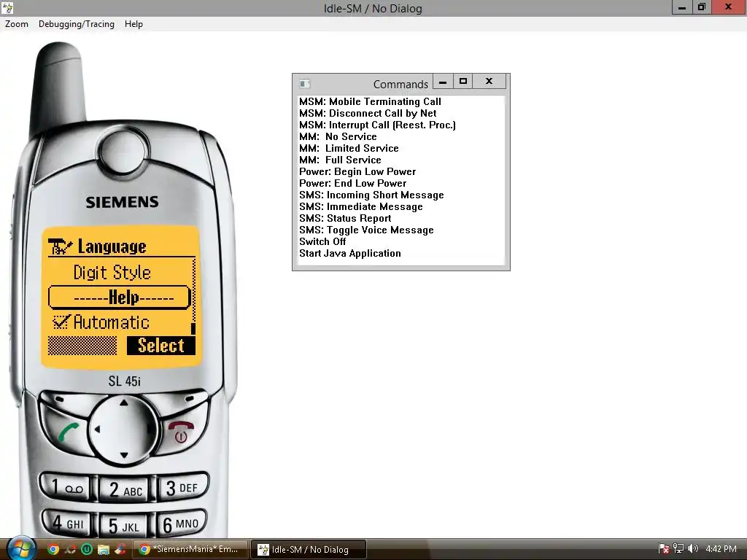Viewport: 747px width, 560px height.
Task: Click the Select softkey label on phone screen
Action: (x=161, y=345)
